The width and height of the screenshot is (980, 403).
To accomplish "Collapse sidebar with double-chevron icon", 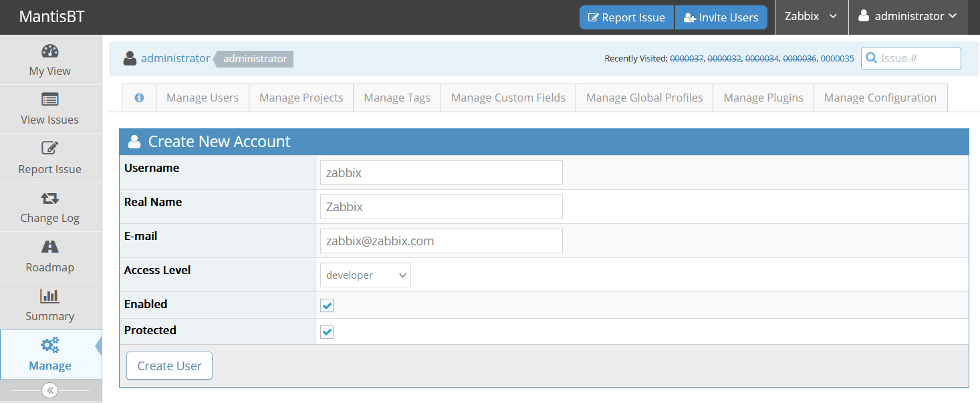I will coord(50,390).
